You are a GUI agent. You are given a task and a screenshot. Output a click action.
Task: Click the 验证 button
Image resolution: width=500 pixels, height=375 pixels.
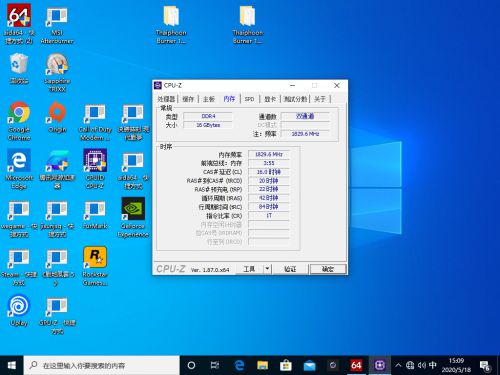click(x=290, y=269)
